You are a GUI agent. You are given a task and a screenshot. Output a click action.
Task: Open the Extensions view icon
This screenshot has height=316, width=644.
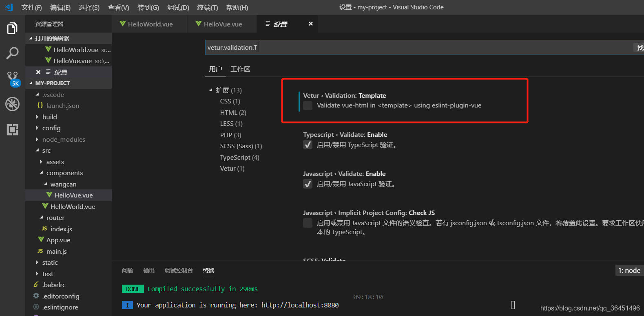coord(12,129)
